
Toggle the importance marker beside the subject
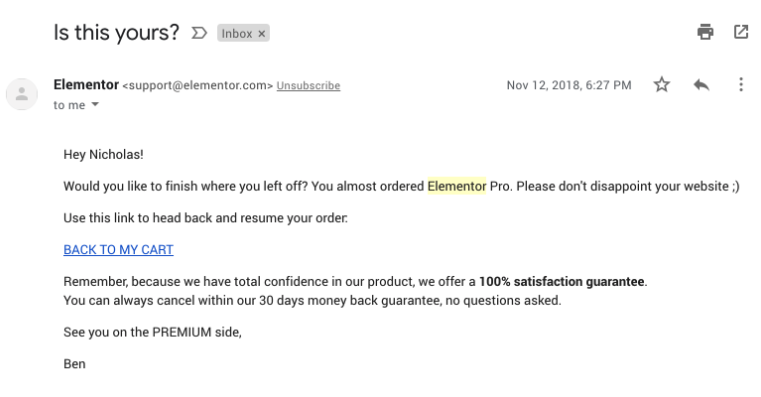199,33
